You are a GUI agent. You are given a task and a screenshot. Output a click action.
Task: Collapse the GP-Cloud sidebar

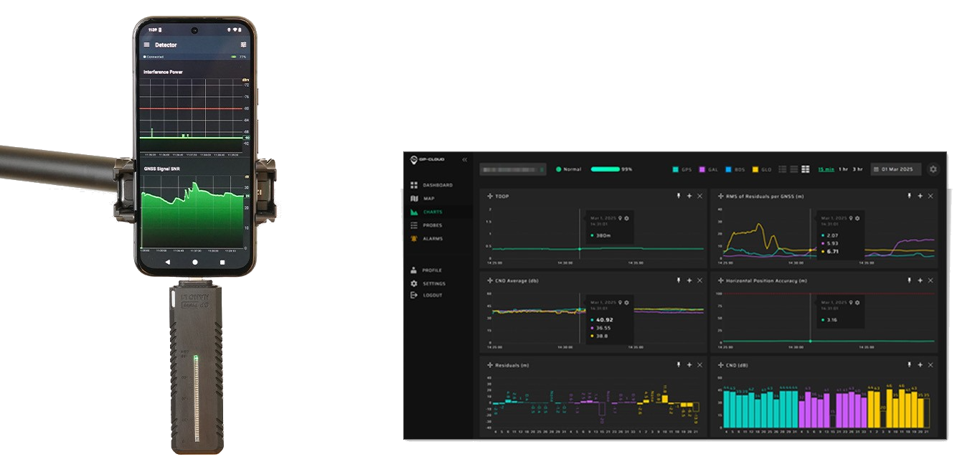pos(464,159)
